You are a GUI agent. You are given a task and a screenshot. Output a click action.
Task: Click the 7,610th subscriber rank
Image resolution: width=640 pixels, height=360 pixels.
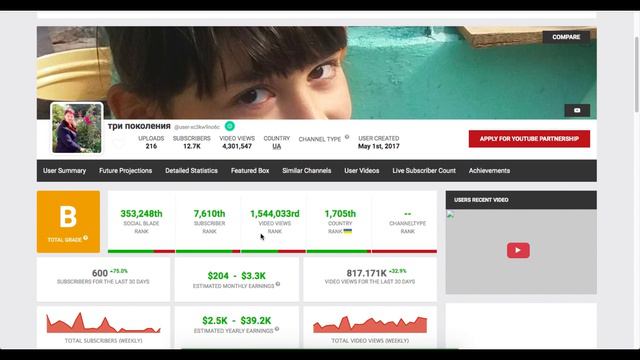click(209, 213)
